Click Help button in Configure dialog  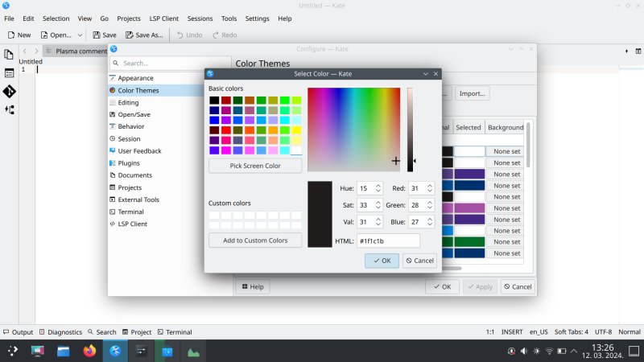[x=253, y=287]
